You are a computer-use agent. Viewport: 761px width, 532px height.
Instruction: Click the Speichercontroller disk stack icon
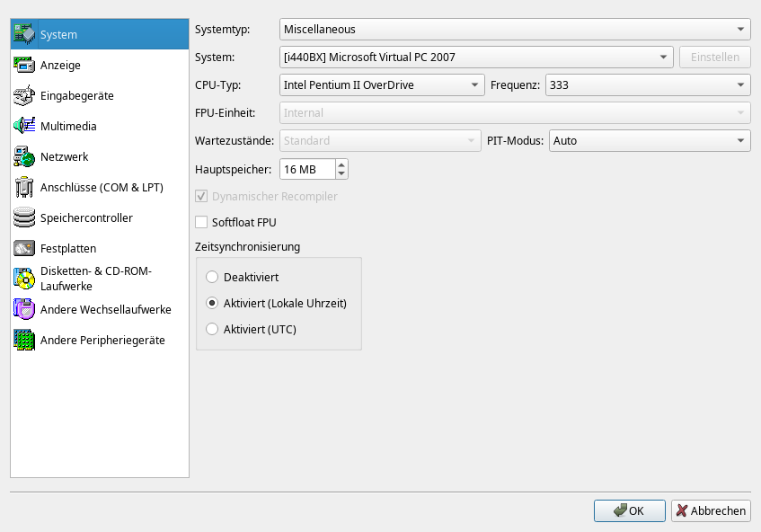[24, 217]
